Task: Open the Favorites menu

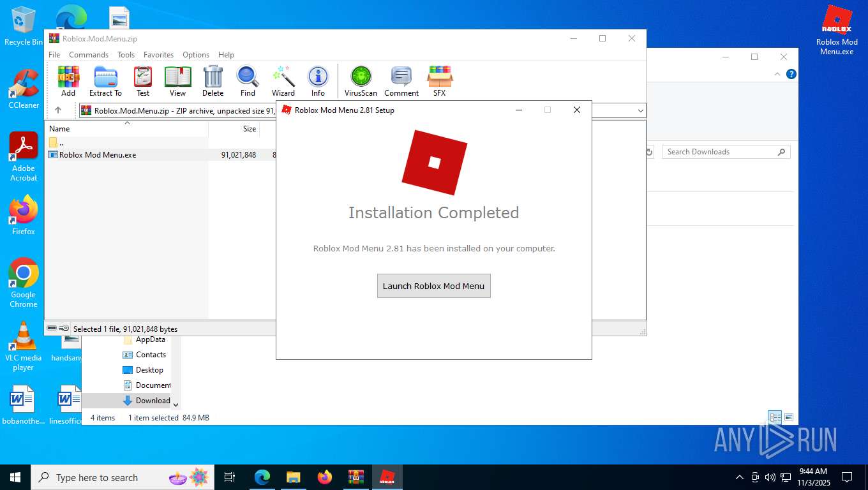Action: (x=158, y=55)
